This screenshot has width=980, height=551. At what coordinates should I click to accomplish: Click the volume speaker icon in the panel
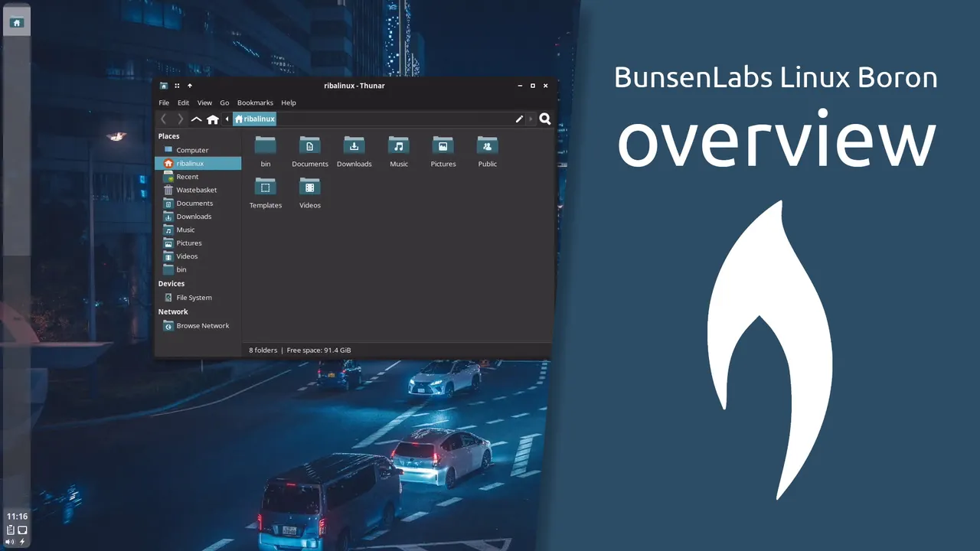coord(11,542)
